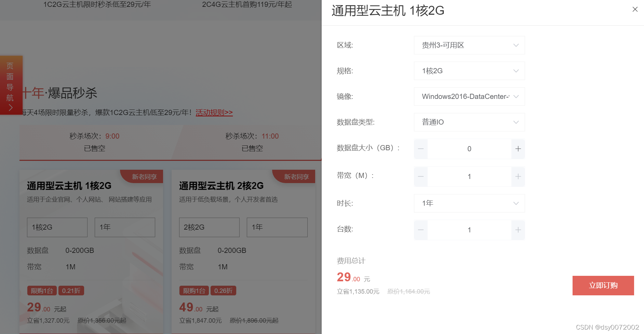Viewport: 644px width, 334px height.
Task: Open the 时长 dropdown showing 1年
Action: [x=469, y=203]
